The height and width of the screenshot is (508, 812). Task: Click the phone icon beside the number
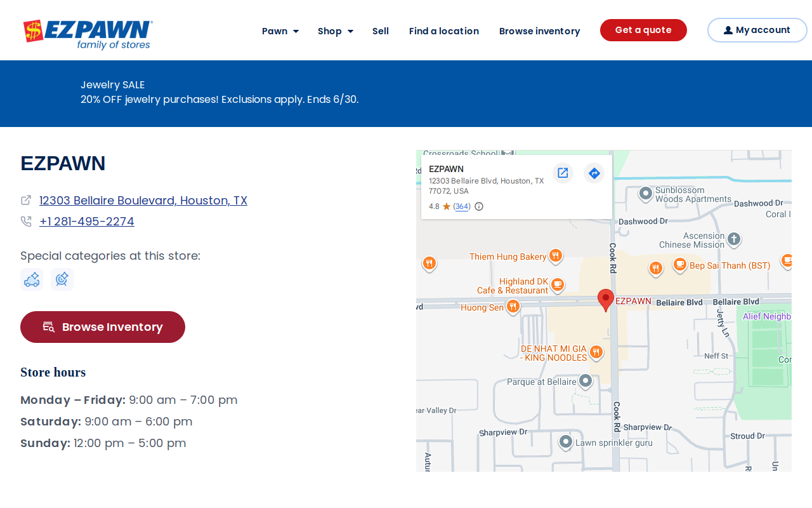coord(26,221)
